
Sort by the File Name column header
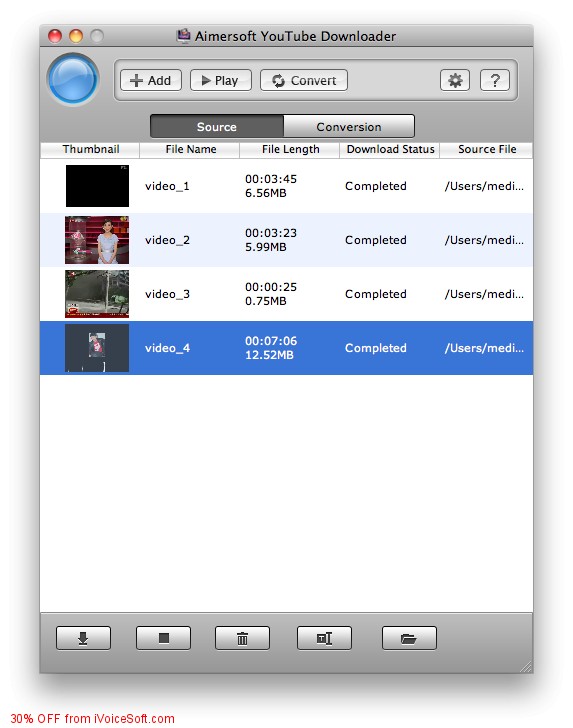(x=189, y=150)
